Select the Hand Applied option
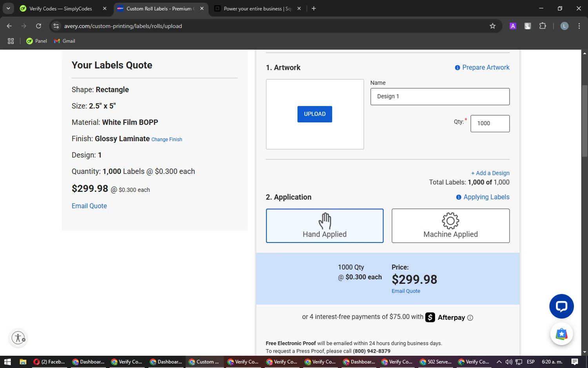The image size is (588, 368). 325,226
